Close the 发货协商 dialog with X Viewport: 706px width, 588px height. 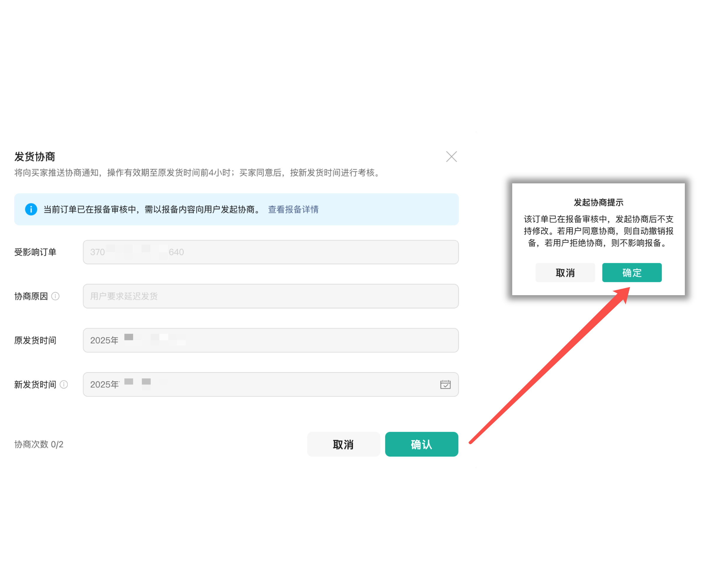[451, 157]
